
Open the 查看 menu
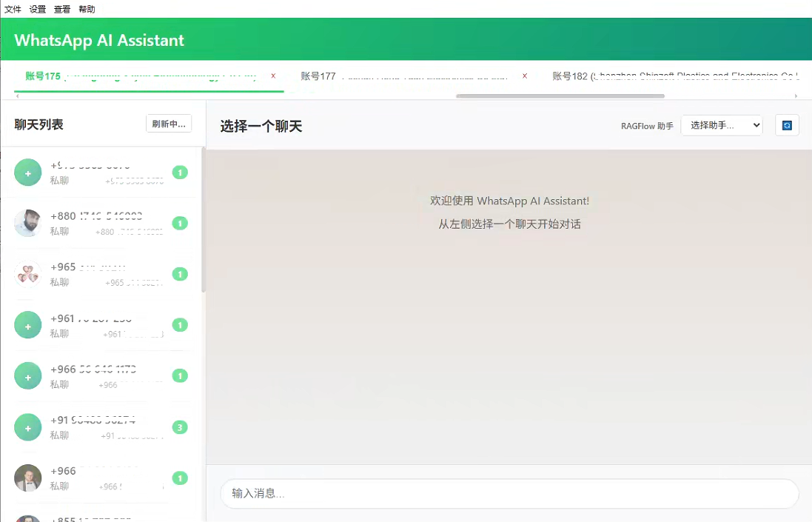click(x=62, y=9)
